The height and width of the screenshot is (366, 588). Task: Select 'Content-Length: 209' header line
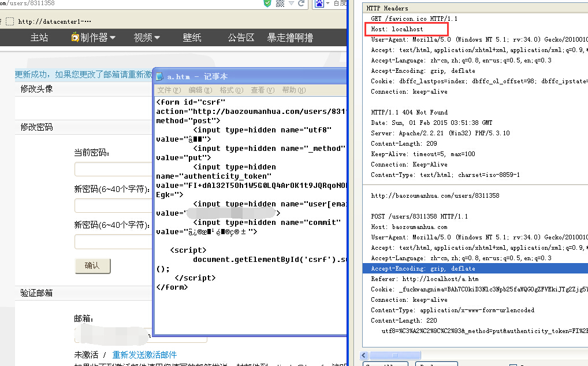coord(404,144)
